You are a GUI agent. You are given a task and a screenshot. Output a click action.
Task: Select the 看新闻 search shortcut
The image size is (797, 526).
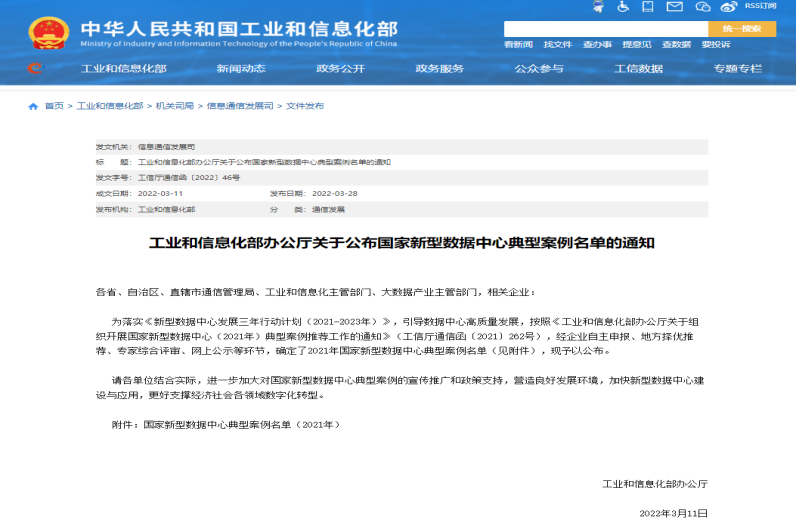point(518,45)
